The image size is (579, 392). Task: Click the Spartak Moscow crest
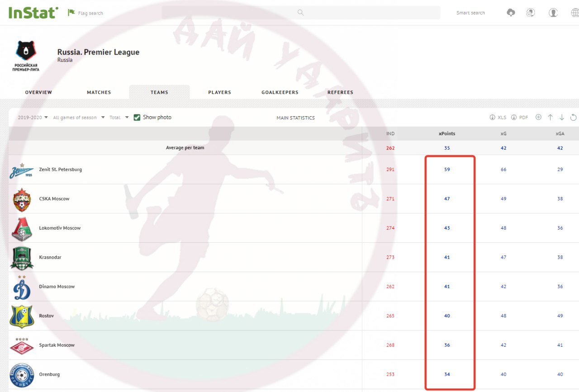point(22,346)
